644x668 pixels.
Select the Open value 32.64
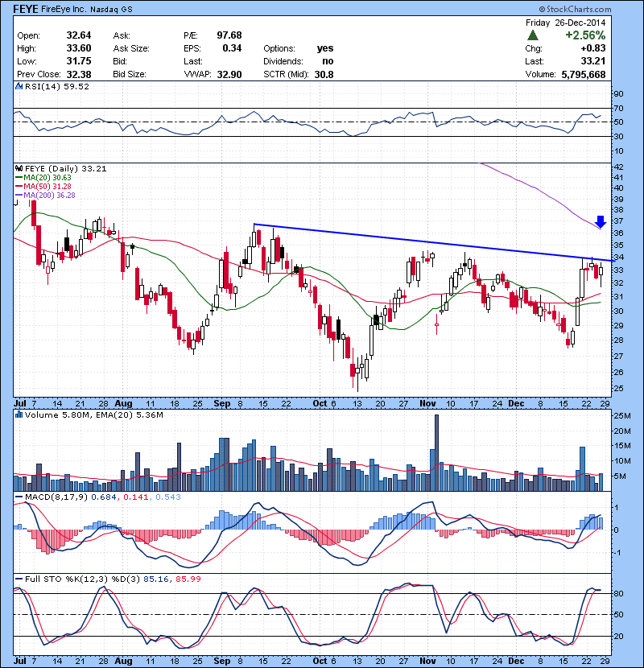[x=78, y=35]
